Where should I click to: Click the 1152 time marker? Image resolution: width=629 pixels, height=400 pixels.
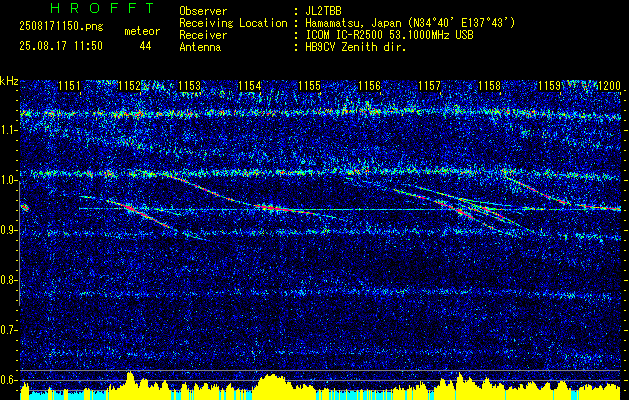[x=130, y=86]
